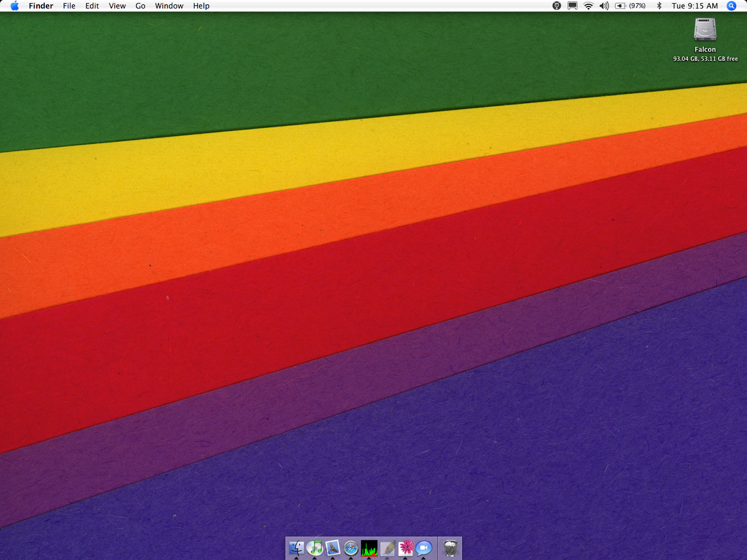
Task: Open the pink flower app in Dock
Action: tap(406, 548)
